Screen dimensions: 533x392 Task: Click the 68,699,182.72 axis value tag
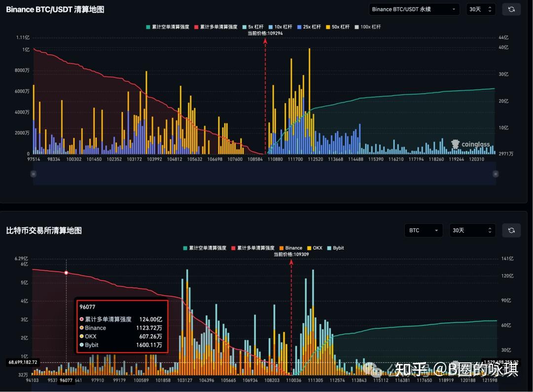tap(23, 362)
